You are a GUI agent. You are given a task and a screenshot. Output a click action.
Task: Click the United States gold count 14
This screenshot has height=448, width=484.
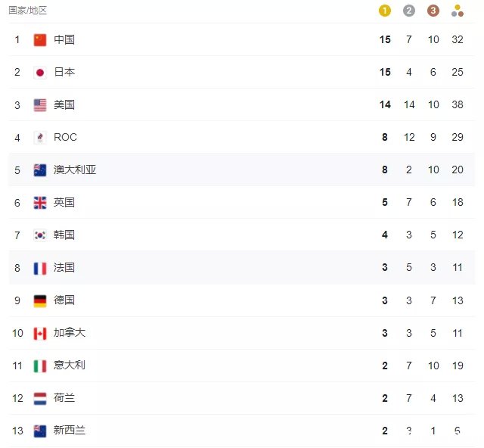pos(385,104)
